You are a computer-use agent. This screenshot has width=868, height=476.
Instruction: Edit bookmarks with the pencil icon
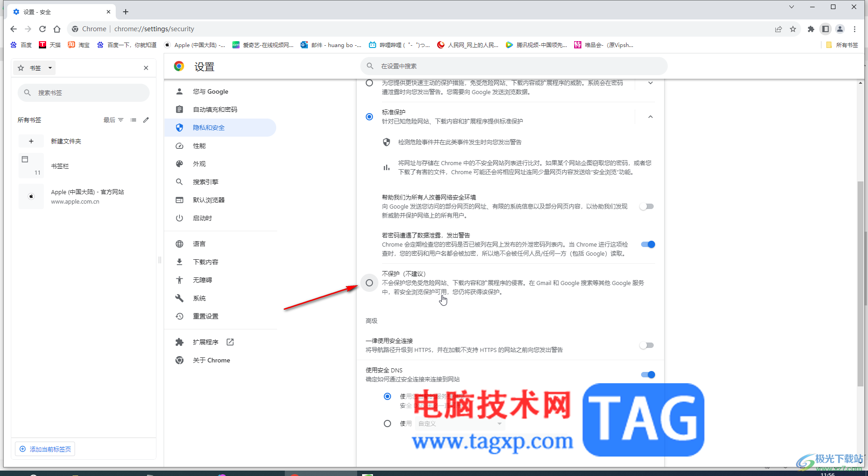pos(146,120)
